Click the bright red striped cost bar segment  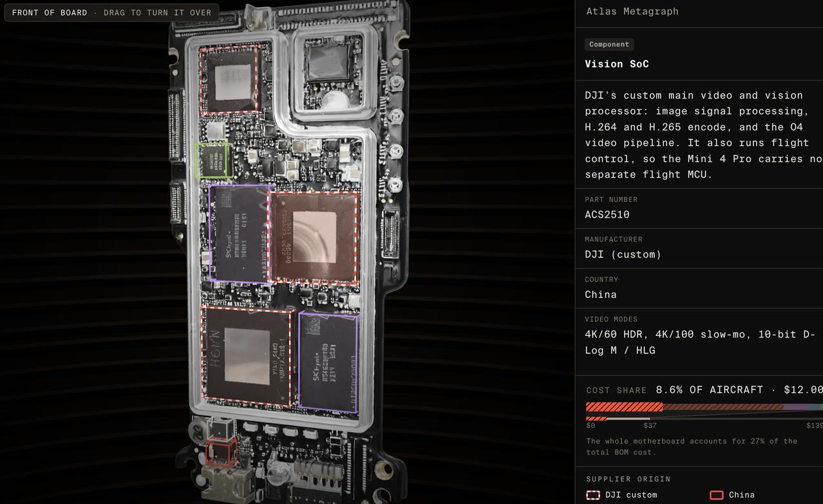pos(625,407)
